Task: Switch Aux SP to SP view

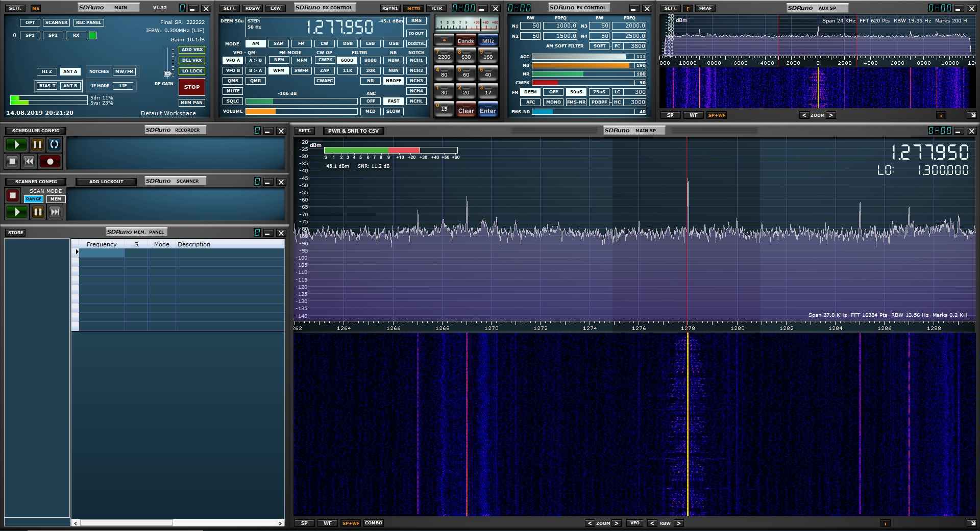Action: 670,115
